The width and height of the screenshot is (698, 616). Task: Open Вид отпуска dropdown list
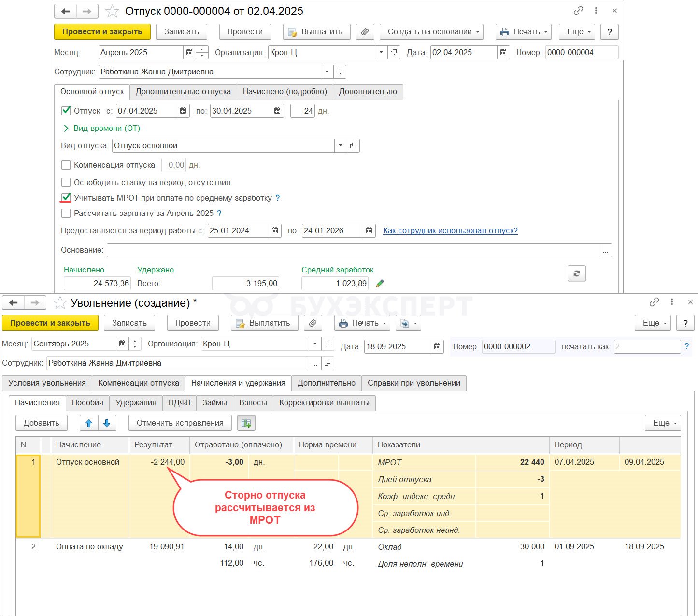point(340,146)
